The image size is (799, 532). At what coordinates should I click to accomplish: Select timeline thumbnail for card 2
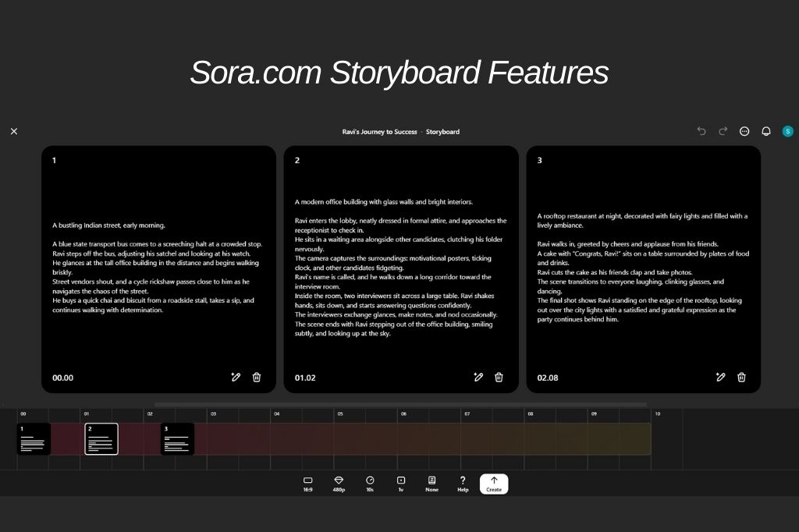(x=101, y=438)
